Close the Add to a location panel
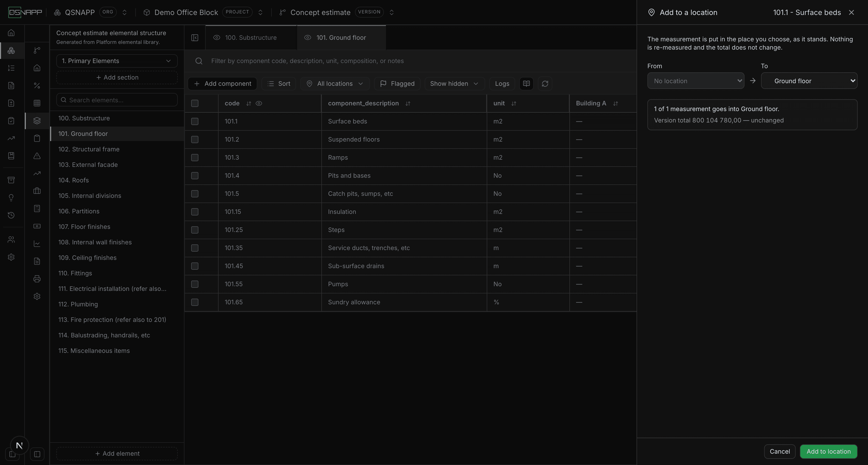 pyautogui.click(x=851, y=12)
